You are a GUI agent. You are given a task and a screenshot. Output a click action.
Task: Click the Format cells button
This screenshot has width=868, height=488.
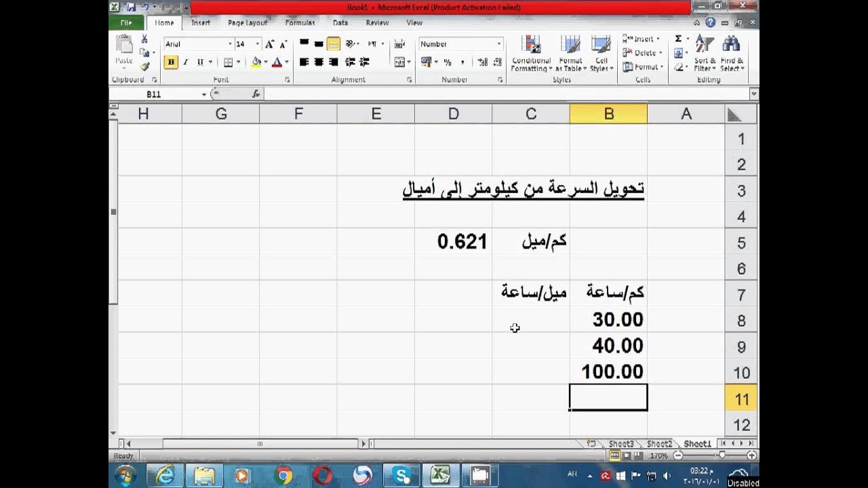point(642,67)
